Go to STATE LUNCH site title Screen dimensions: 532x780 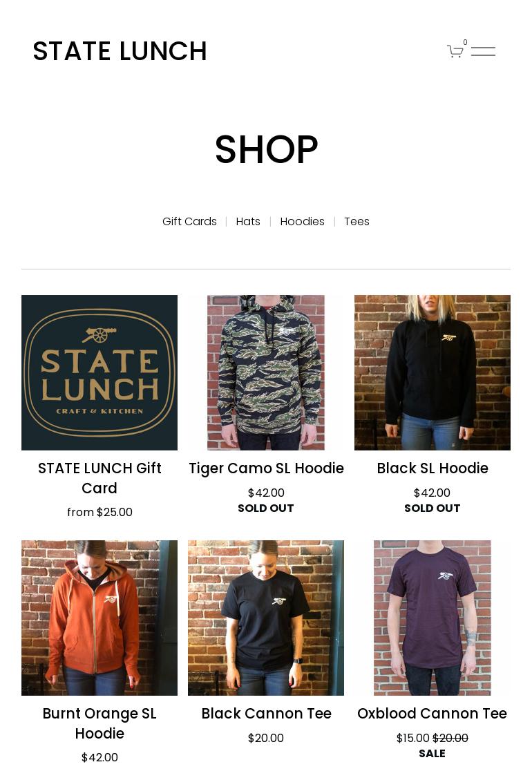tap(120, 51)
